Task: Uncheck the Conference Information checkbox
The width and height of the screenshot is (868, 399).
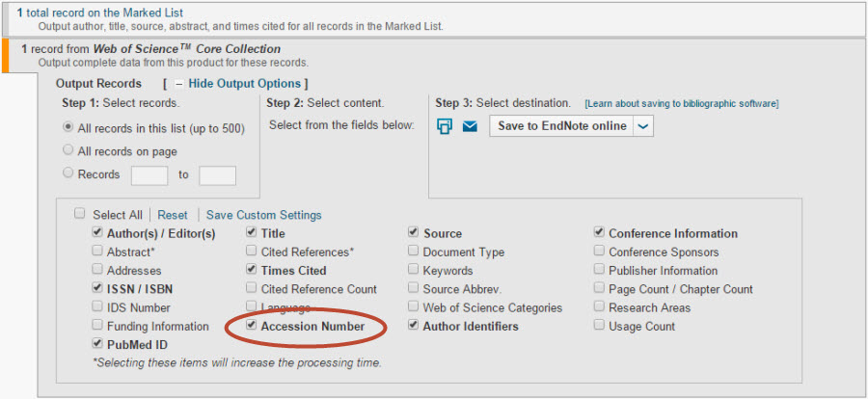Action: (x=600, y=233)
